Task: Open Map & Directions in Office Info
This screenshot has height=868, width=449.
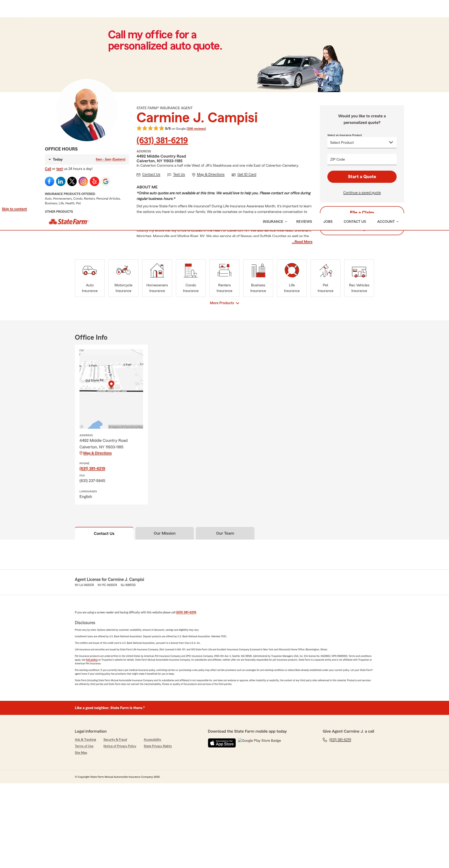Action: (95, 453)
